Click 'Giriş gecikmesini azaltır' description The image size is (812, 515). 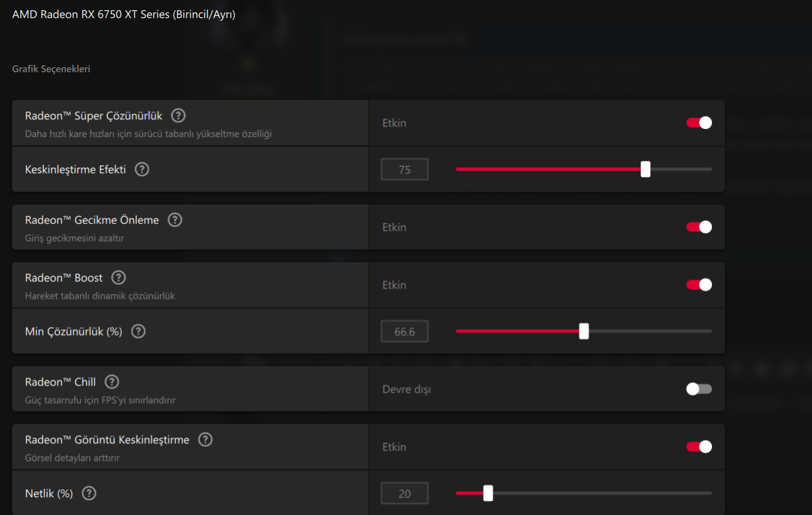coord(74,239)
